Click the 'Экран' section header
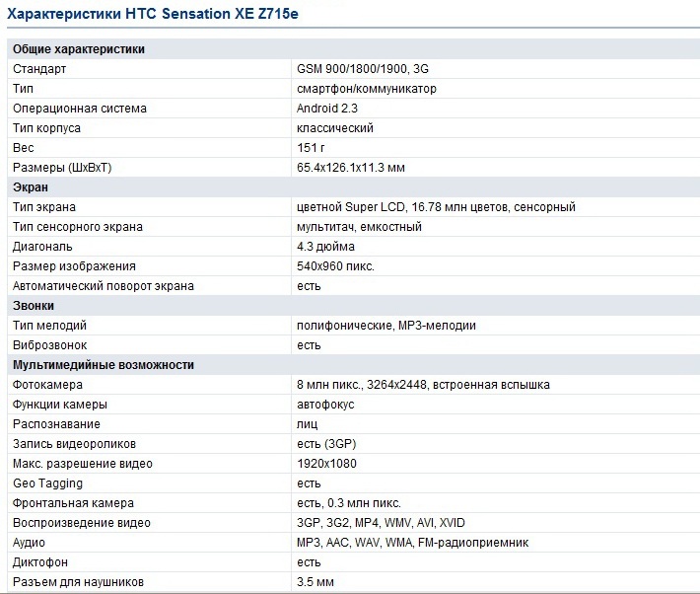 click(x=31, y=187)
